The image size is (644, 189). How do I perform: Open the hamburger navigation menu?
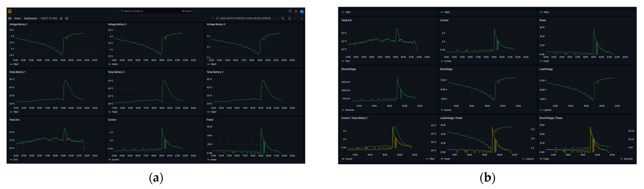pyautogui.click(x=10, y=19)
